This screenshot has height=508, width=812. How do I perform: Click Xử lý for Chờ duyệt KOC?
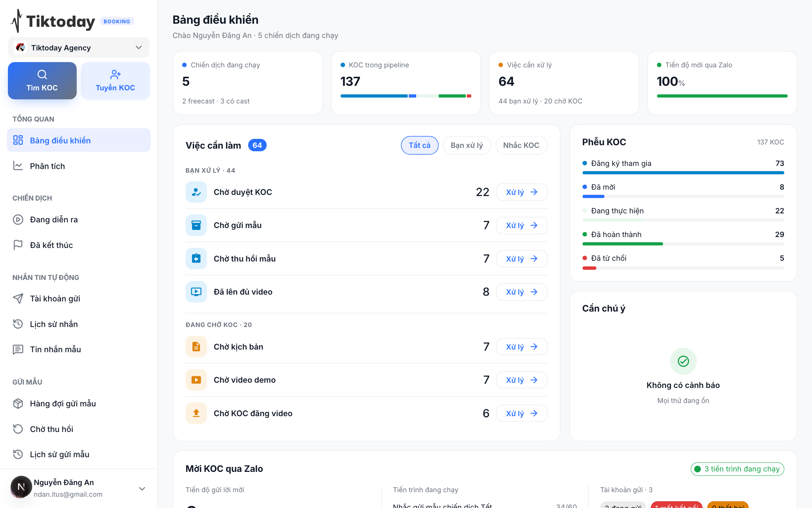tap(522, 192)
